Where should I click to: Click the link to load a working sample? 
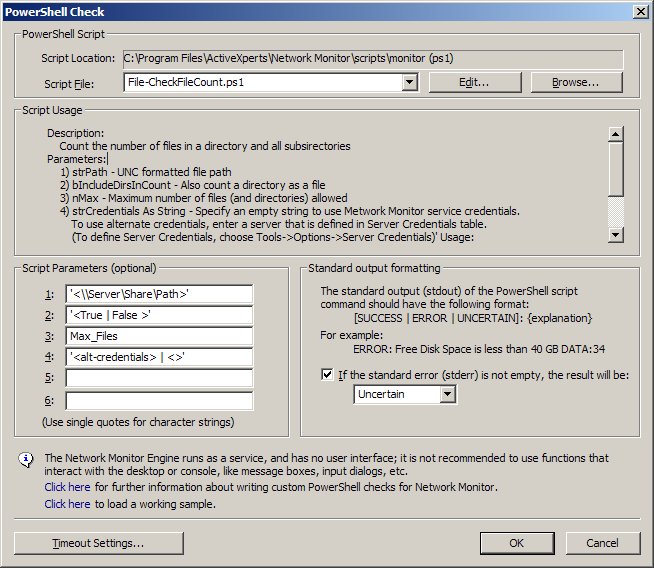67,504
